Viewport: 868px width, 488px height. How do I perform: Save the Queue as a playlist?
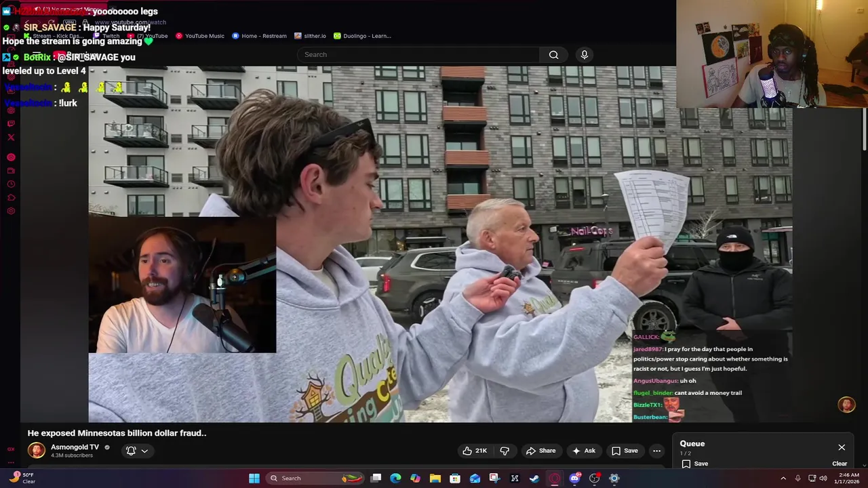(695, 464)
